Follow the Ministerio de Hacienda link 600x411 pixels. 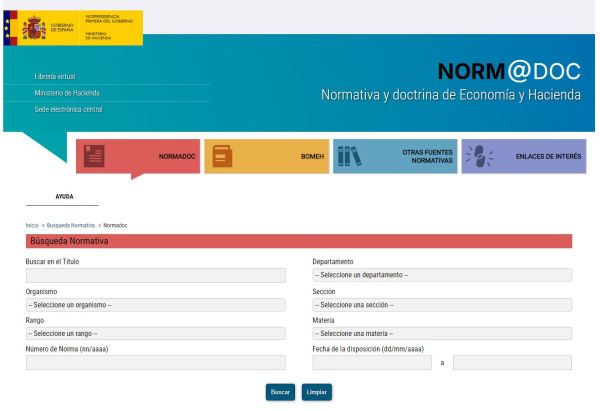[67, 93]
